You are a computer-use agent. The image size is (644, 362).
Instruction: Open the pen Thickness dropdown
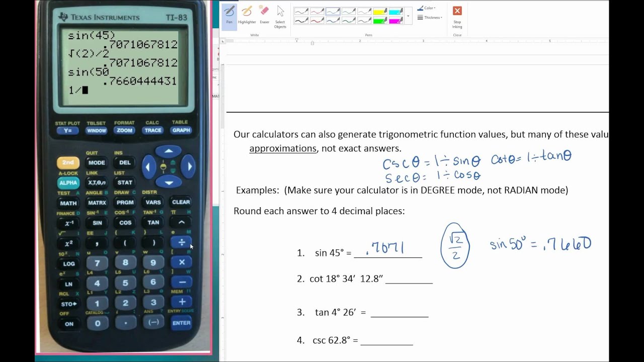pyautogui.click(x=430, y=18)
